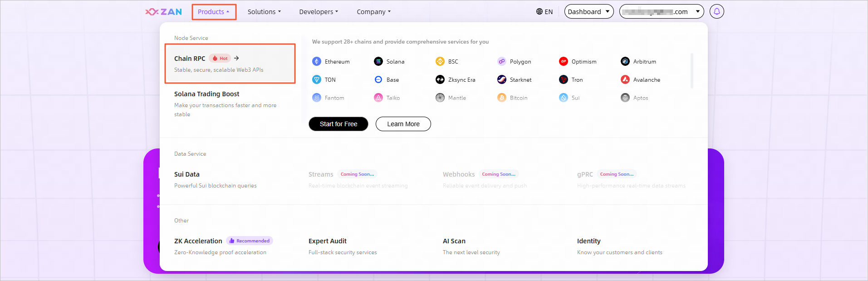This screenshot has height=281, width=868.
Task: Select the Polygon label
Action: pos(520,61)
